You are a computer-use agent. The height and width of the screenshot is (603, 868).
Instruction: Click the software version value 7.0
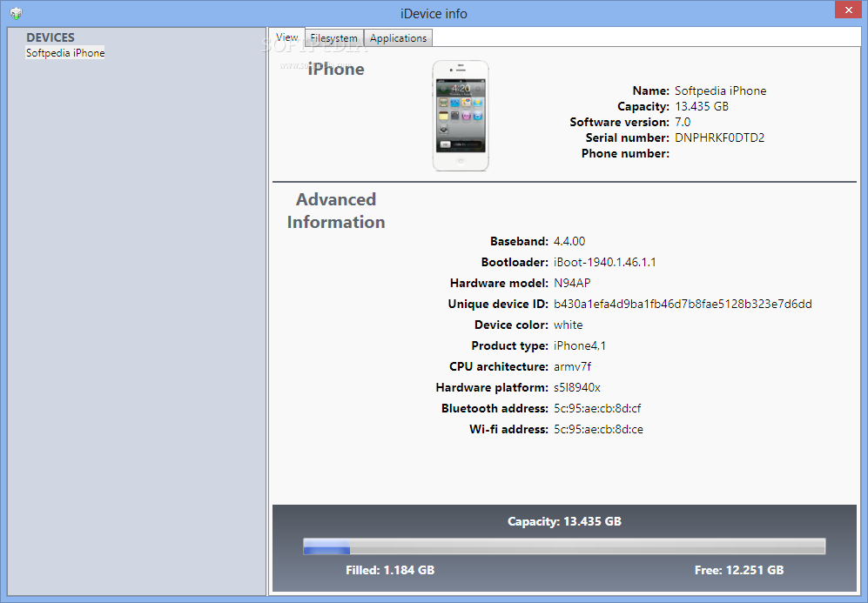(x=683, y=122)
